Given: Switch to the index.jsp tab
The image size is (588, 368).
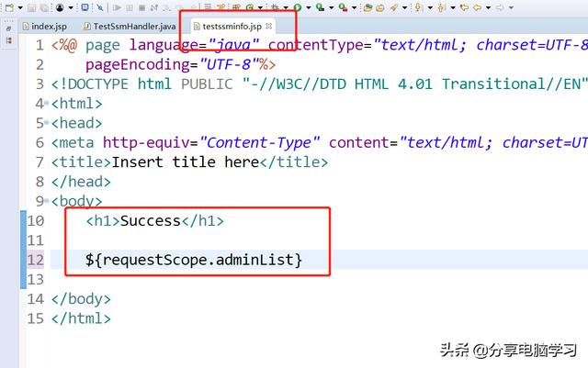Looking at the screenshot, I should click(45, 27).
